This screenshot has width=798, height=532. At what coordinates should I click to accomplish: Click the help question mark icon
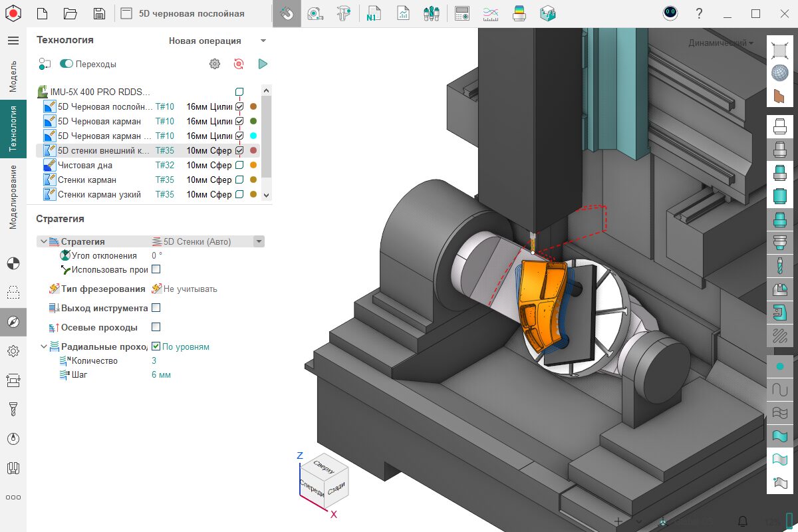coord(699,13)
